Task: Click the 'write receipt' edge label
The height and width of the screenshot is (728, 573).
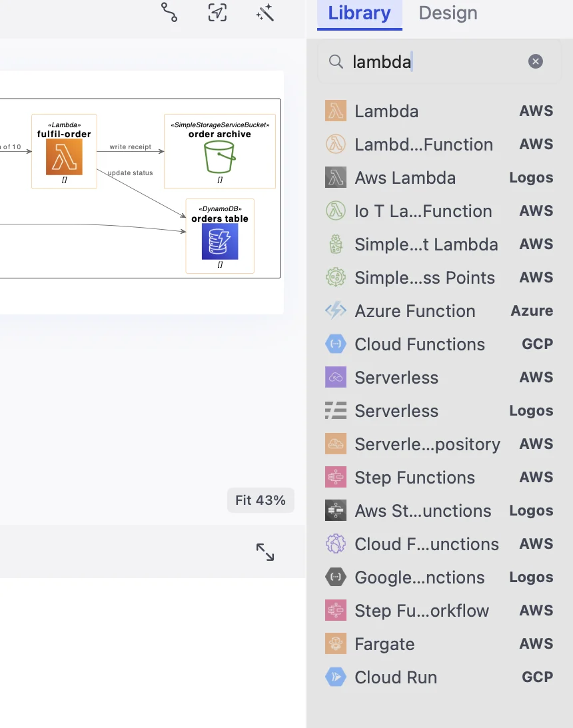Action: 131,147
